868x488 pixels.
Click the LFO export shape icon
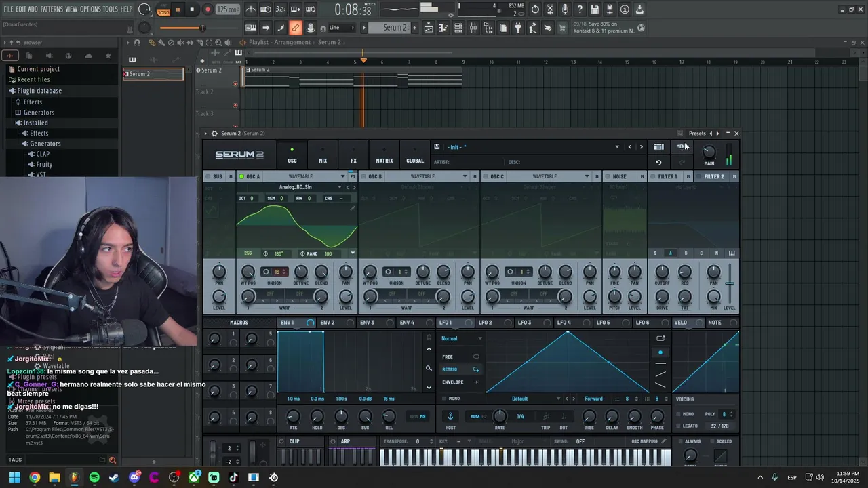point(660,338)
